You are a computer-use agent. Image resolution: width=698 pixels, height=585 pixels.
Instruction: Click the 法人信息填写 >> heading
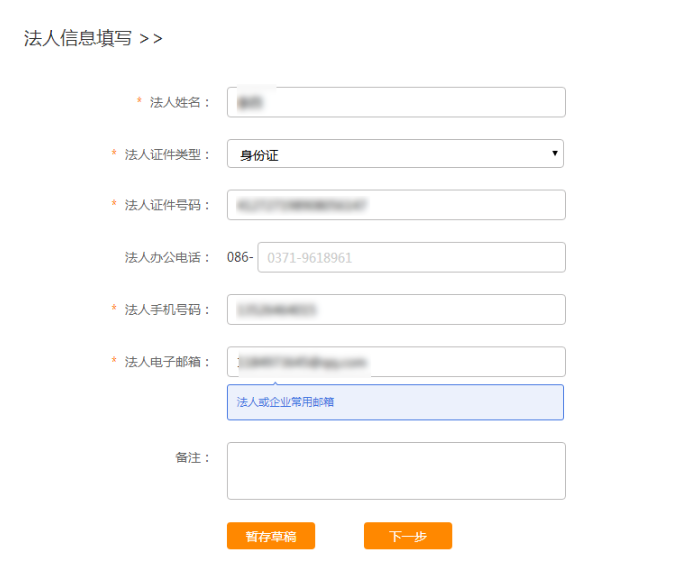tap(93, 39)
